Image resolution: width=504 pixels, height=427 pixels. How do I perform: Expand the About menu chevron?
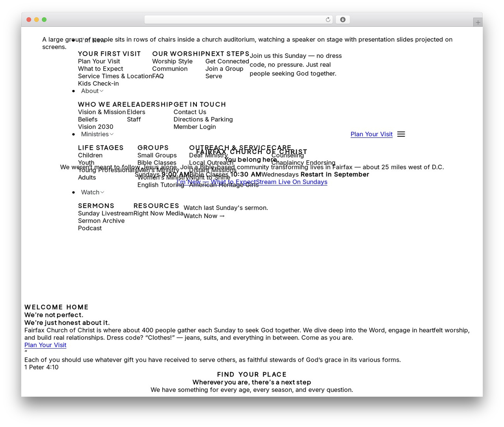[102, 91]
